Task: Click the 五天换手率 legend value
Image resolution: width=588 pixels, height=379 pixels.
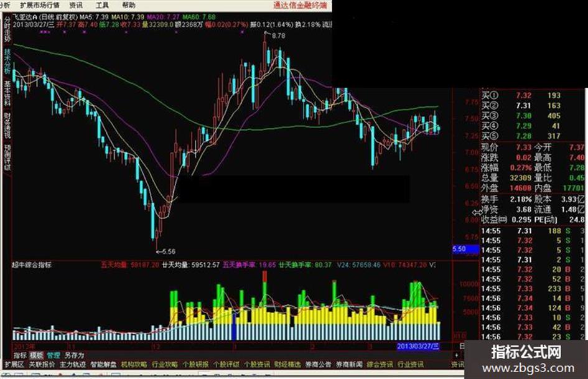Action: point(250,265)
